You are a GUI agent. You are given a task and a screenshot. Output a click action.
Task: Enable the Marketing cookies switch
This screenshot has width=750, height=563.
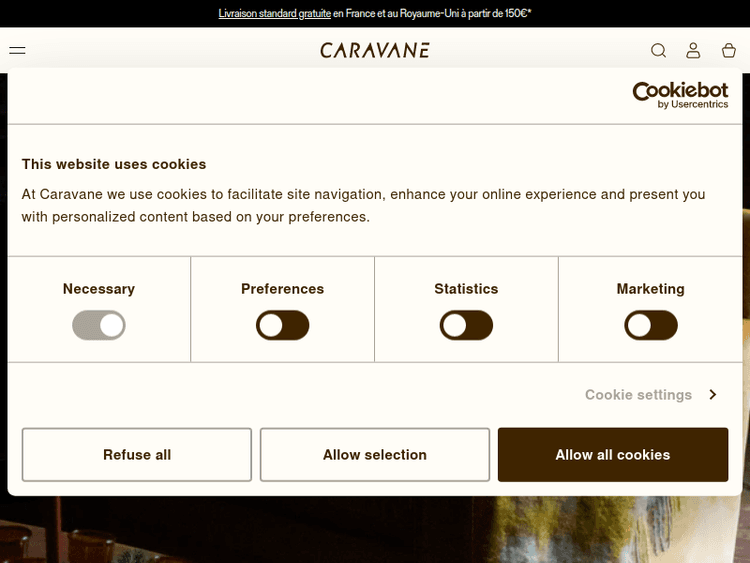coord(651,325)
